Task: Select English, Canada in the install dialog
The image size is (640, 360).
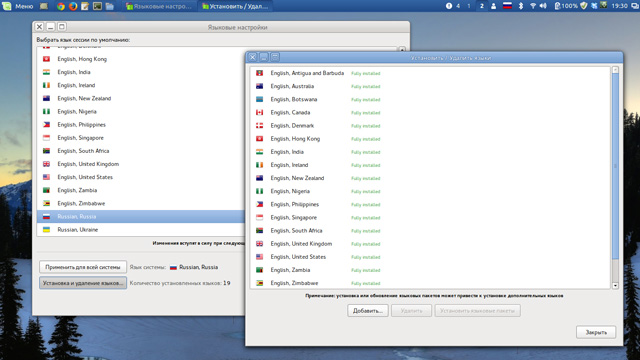Action: 431,113
